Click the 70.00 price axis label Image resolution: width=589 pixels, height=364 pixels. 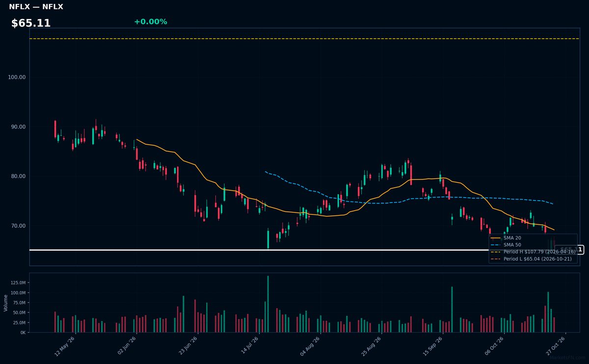pos(18,226)
